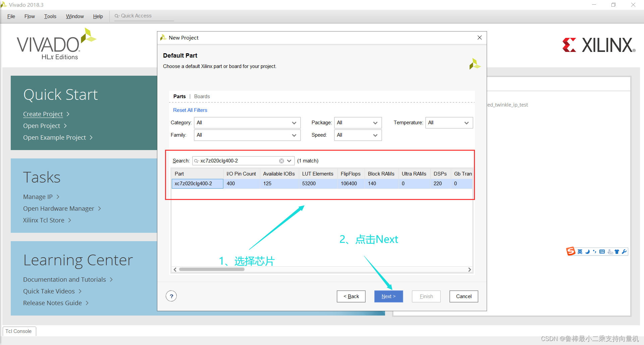The image size is (644, 345).
Task: Switch to the Boards tab
Action: click(202, 96)
